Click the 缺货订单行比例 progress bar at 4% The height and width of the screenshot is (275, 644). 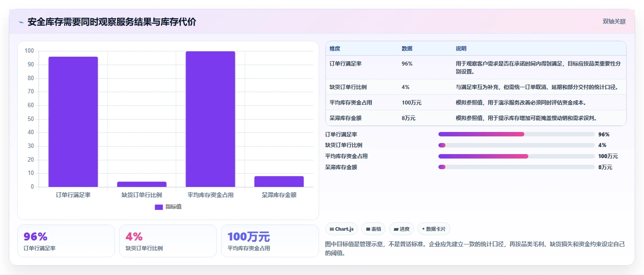[516, 145]
